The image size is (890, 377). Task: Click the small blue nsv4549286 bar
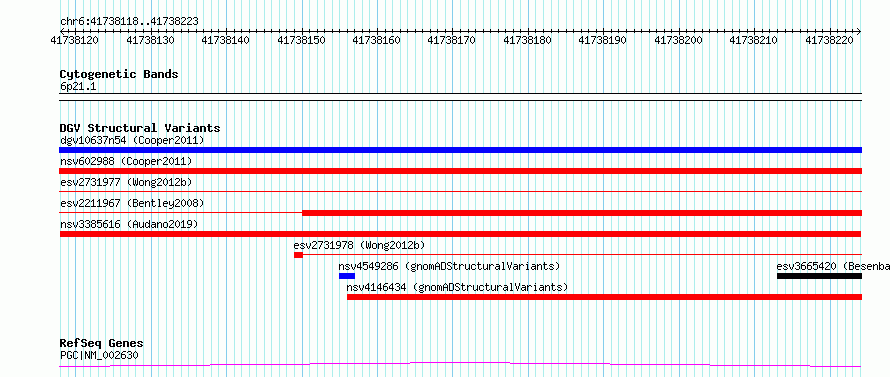coord(347,276)
